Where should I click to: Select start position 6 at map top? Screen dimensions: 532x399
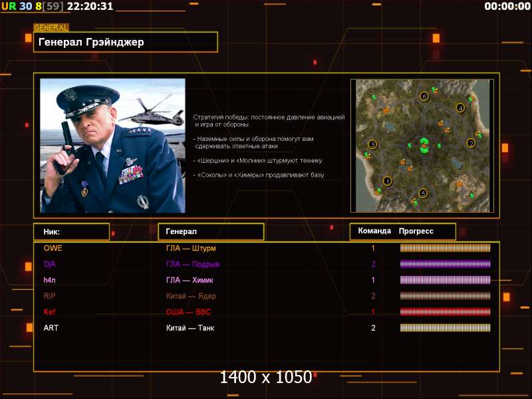coord(424,96)
